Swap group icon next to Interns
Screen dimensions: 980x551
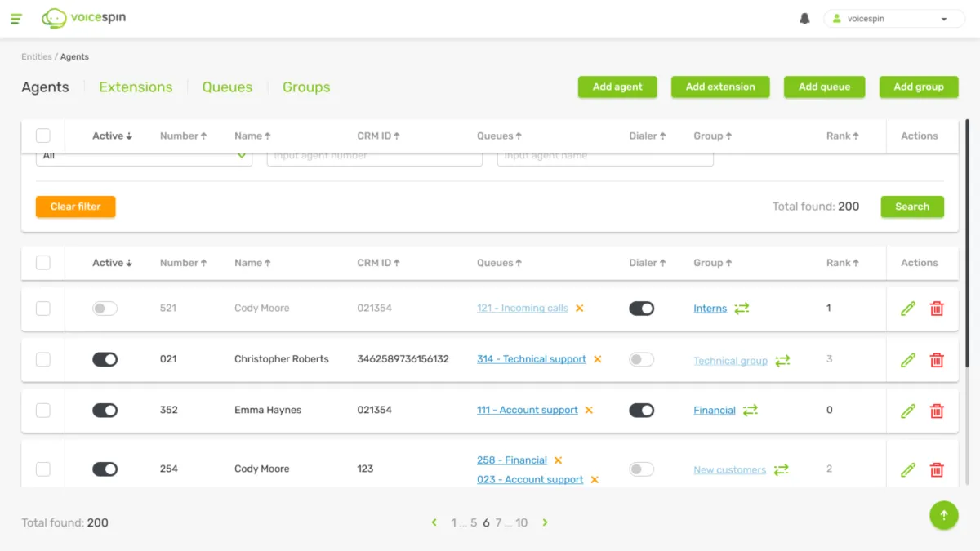(742, 309)
